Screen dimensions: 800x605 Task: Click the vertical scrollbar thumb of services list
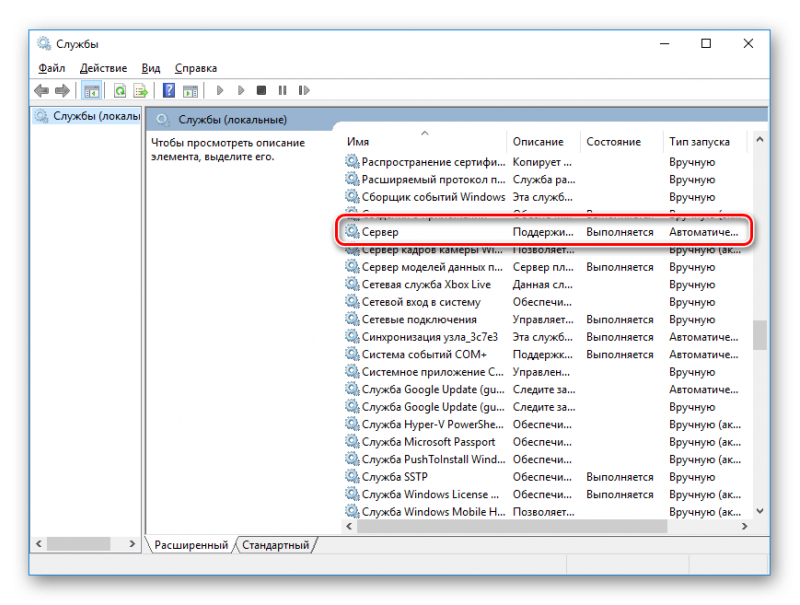pos(760,335)
